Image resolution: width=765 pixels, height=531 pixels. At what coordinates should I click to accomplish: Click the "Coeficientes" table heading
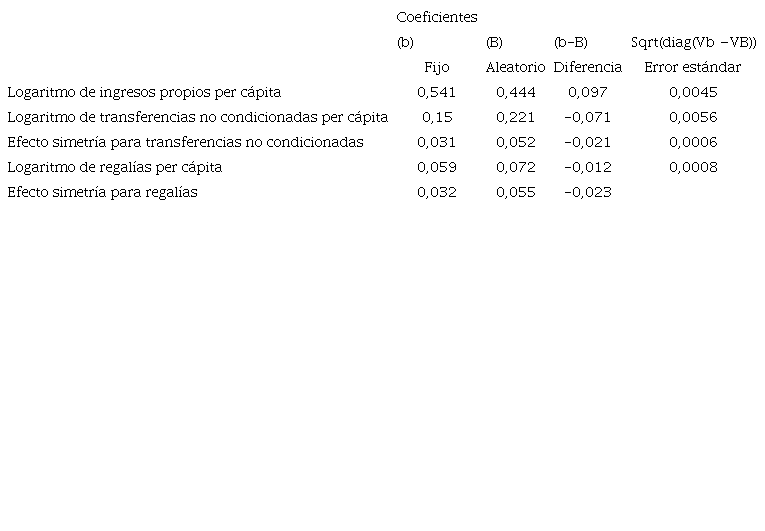437,17
